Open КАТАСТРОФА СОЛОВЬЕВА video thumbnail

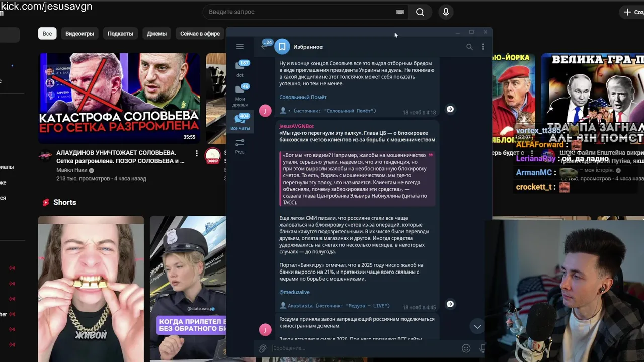(119, 99)
